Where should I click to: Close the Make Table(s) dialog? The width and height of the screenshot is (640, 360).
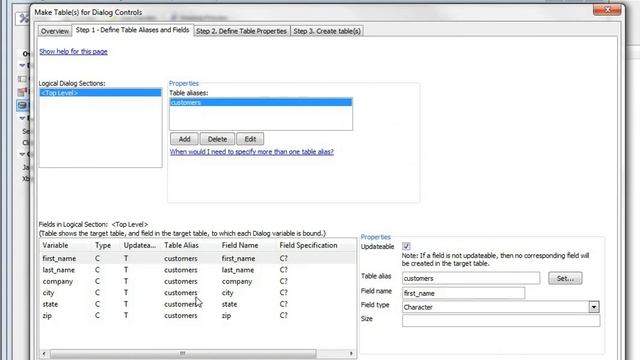coord(607,10)
